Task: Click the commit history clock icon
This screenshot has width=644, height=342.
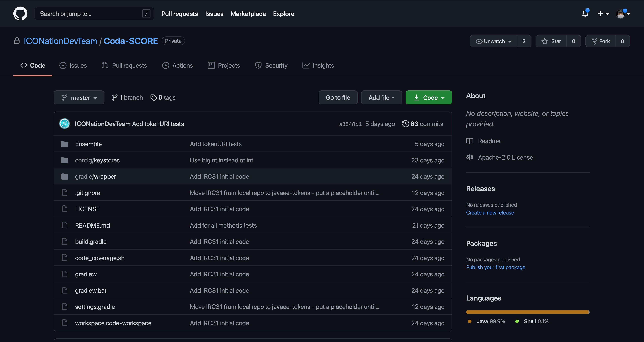Action: coord(405,124)
